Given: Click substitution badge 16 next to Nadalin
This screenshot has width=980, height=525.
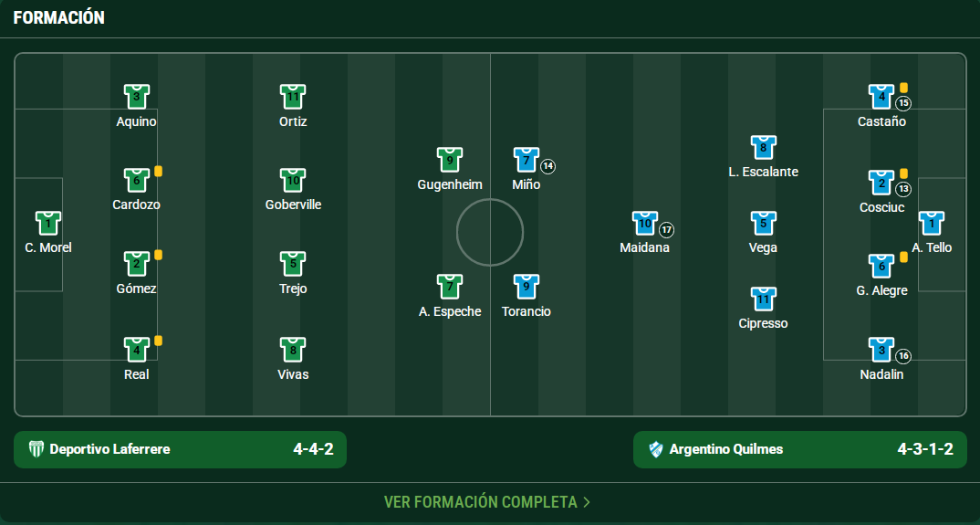Looking at the screenshot, I should 903,356.
